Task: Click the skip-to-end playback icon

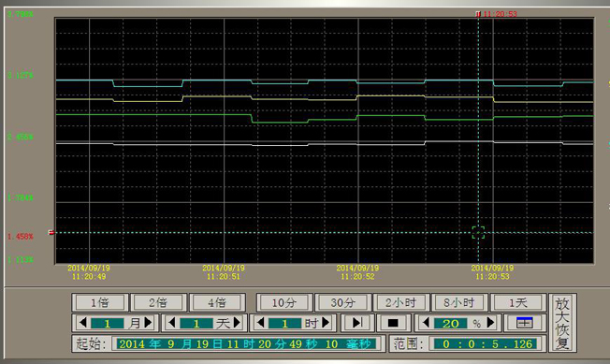Action: pyautogui.click(x=357, y=323)
